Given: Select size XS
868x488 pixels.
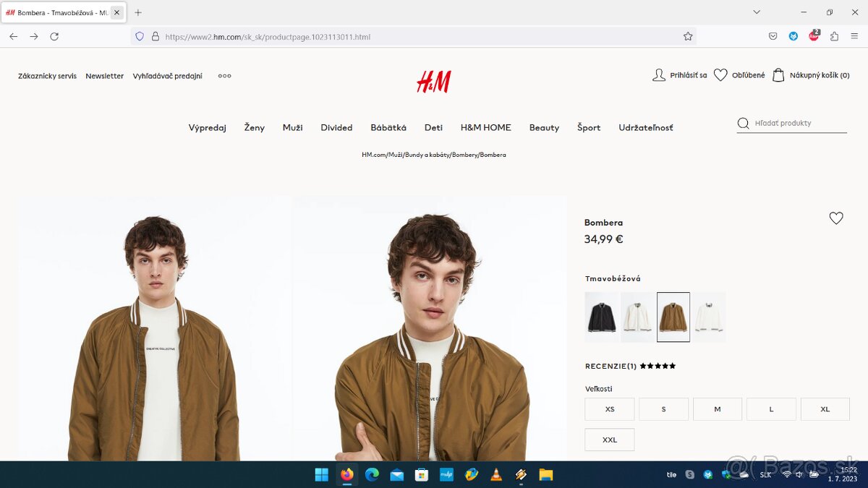Looking at the screenshot, I should coord(610,409).
